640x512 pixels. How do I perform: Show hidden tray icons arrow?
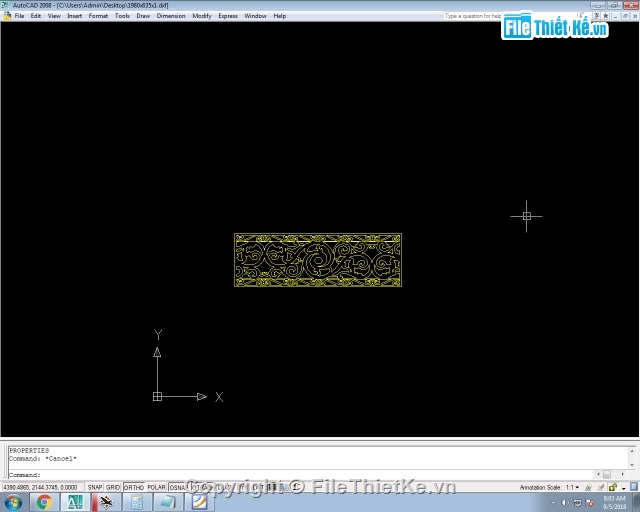click(x=554, y=503)
